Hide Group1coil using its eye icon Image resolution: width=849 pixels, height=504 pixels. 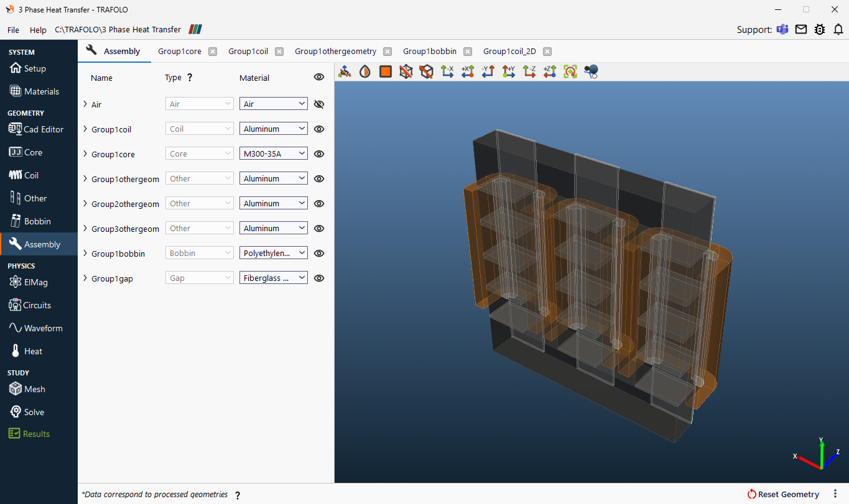pos(319,129)
